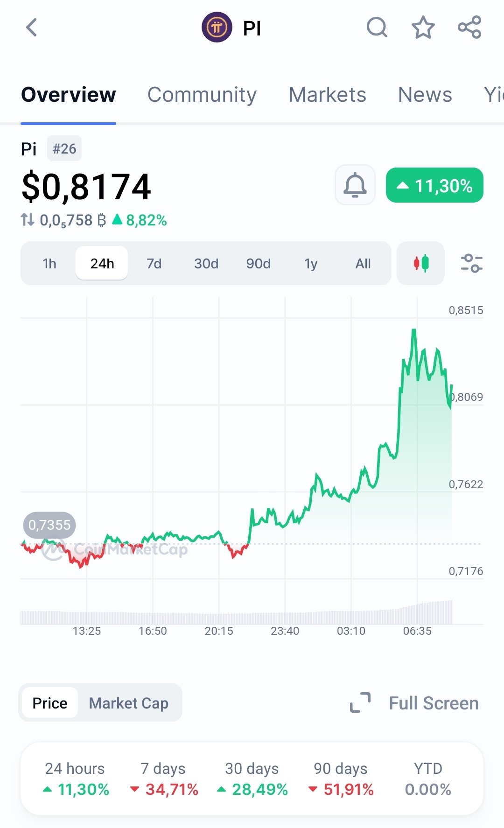Tap the Full Screen expand icon
Viewport: 504px width, 828px height.
(x=360, y=702)
